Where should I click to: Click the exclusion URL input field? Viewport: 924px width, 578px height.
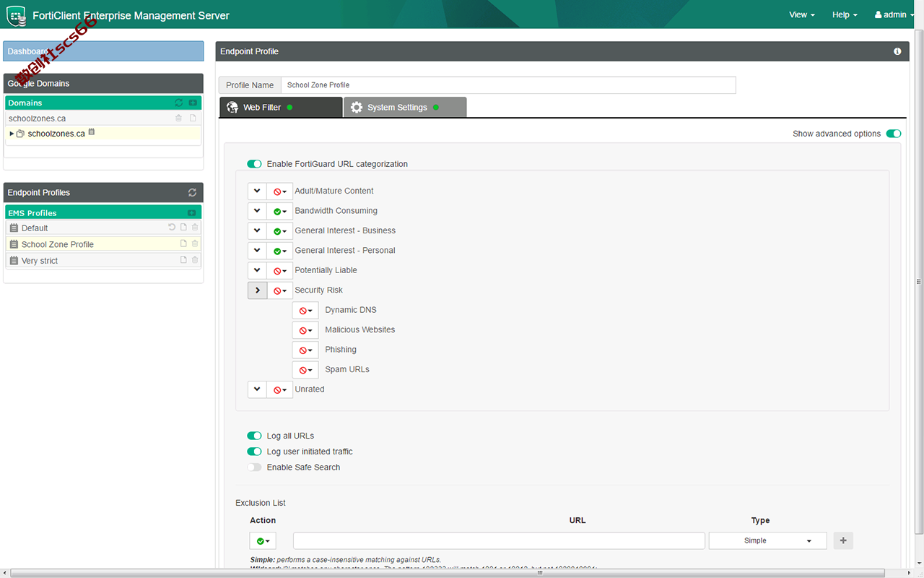499,540
